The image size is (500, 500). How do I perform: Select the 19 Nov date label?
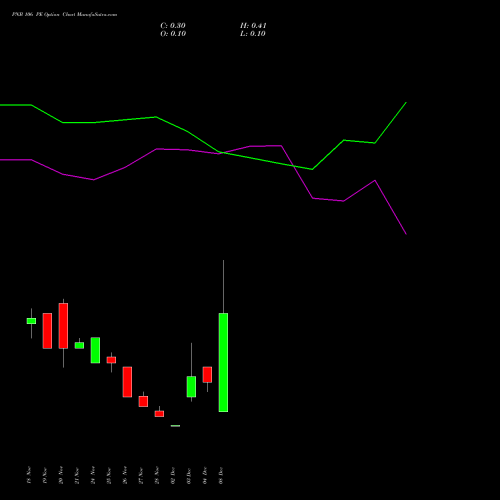[45, 475]
